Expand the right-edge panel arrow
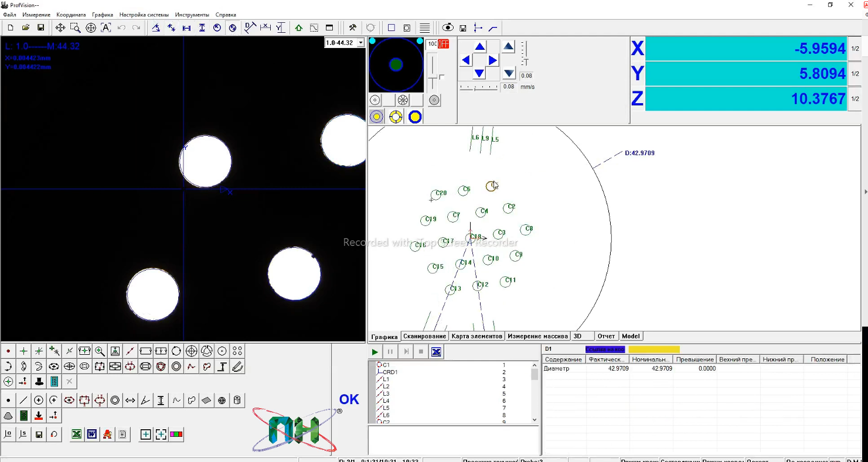Viewport: 868px width, 462px height. [866, 192]
